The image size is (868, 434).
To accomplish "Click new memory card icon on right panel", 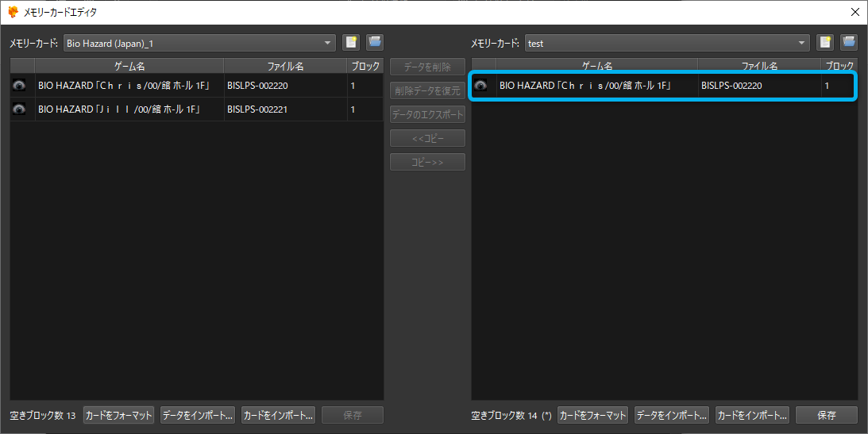I will pyautogui.click(x=825, y=43).
